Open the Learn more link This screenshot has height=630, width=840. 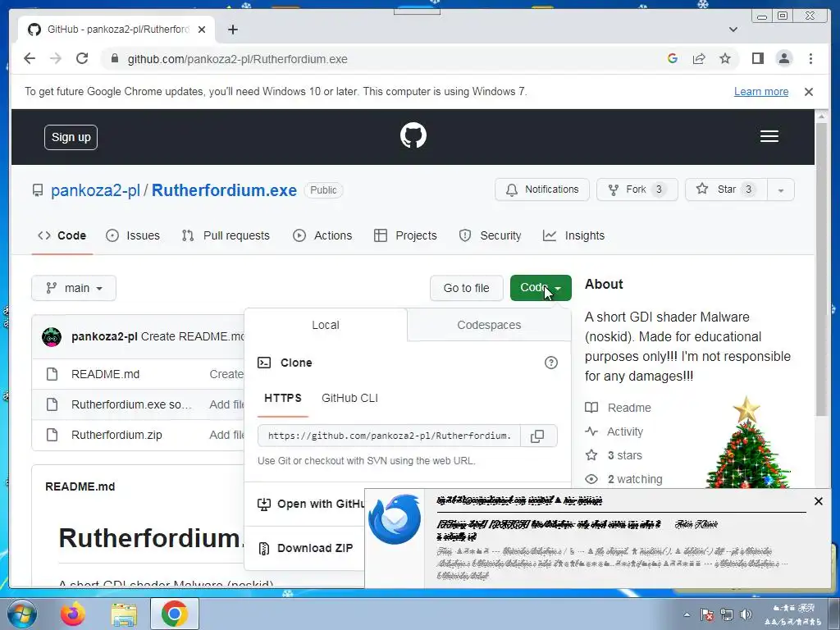[x=760, y=92]
